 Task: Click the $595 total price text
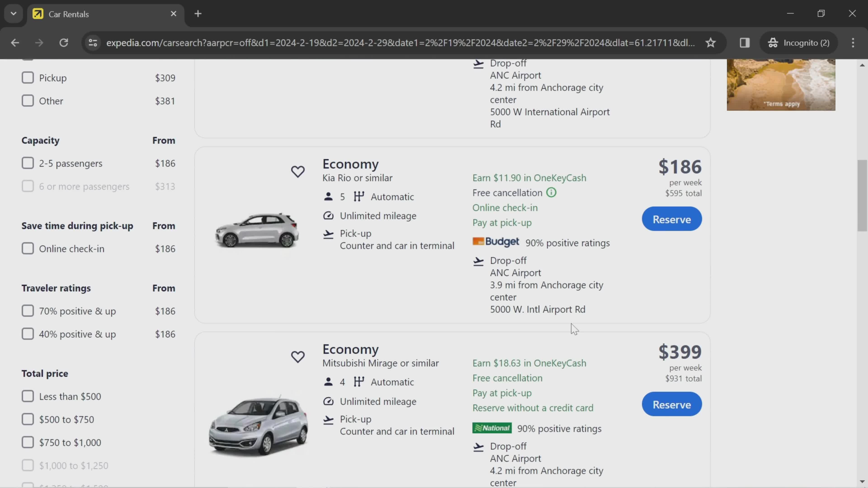683,193
